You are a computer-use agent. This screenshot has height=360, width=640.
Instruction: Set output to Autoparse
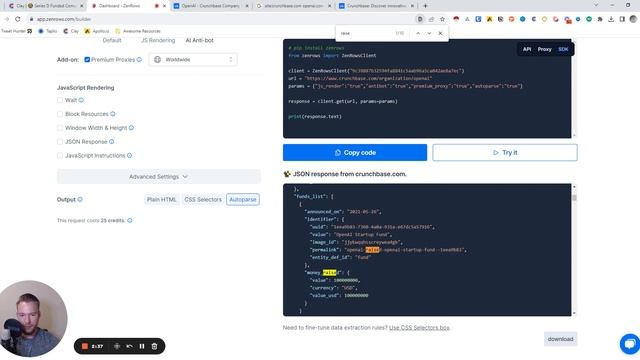click(243, 200)
